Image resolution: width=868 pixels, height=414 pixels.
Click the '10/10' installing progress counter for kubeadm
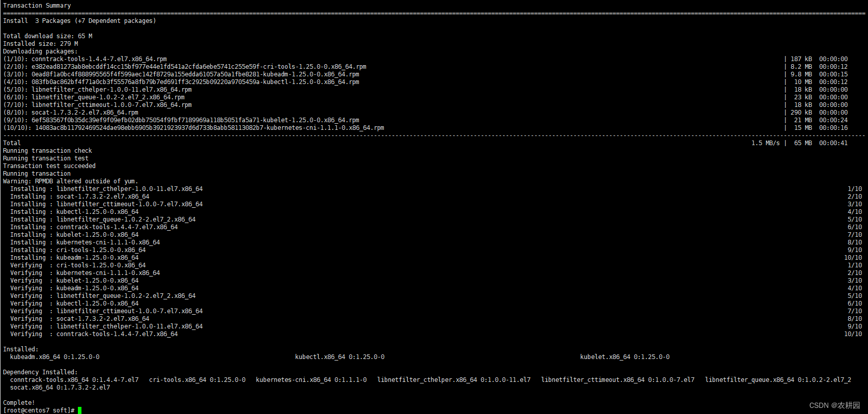click(853, 258)
